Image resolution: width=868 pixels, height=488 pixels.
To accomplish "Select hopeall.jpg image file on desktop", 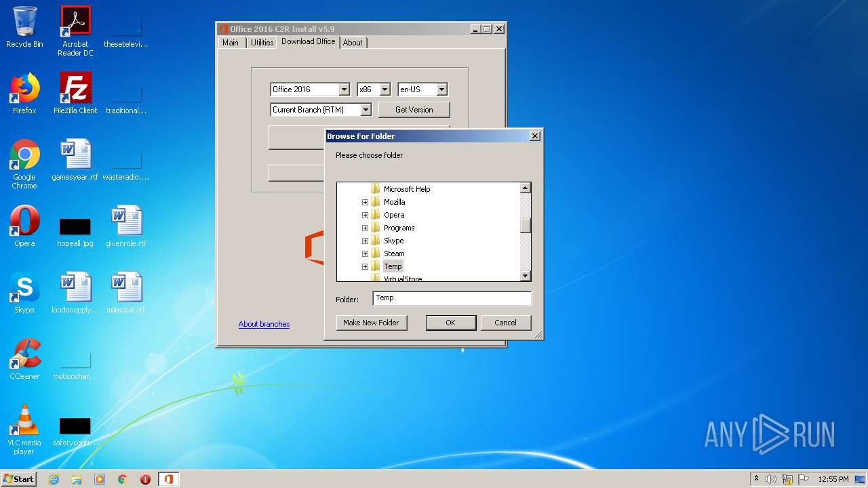I will pos(75,233).
